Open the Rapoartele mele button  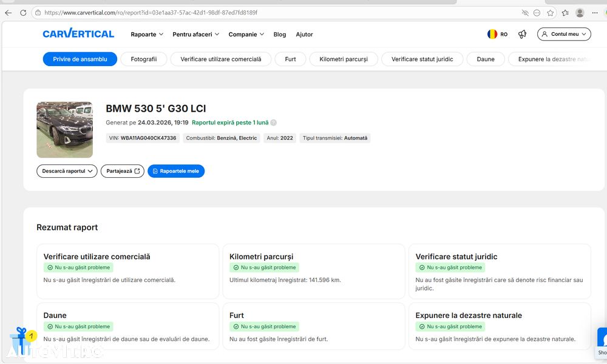tap(176, 171)
